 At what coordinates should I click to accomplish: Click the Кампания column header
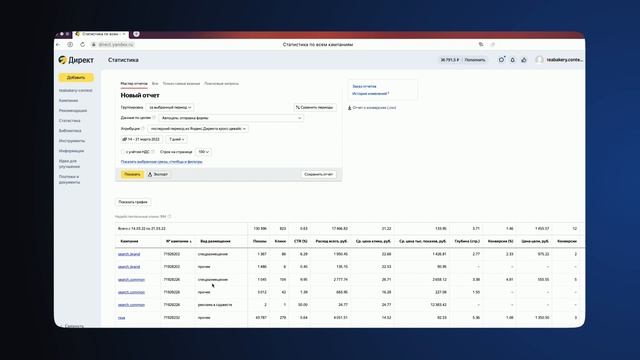129,242
